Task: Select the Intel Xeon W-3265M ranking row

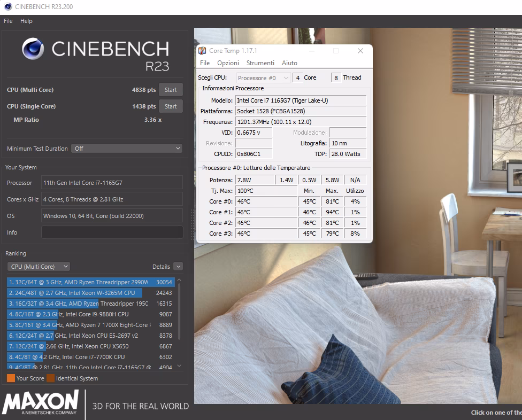Action: pyautogui.click(x=90, y=293)
